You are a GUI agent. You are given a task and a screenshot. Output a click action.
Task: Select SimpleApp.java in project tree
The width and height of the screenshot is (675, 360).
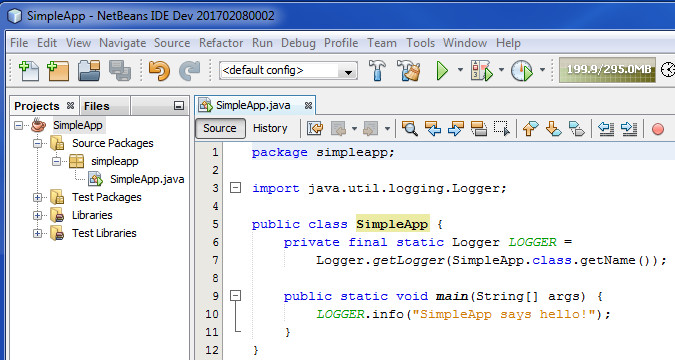click(x=147, y=180)
